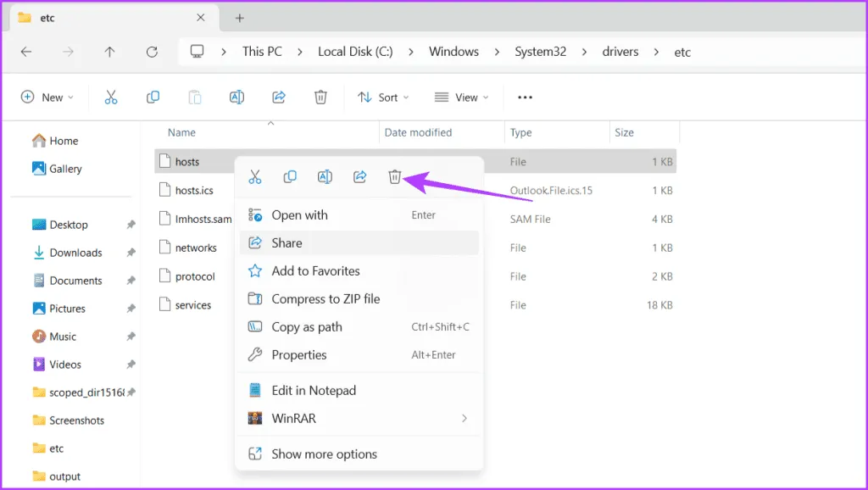Open the New dropdown menu

pos(47,97)
